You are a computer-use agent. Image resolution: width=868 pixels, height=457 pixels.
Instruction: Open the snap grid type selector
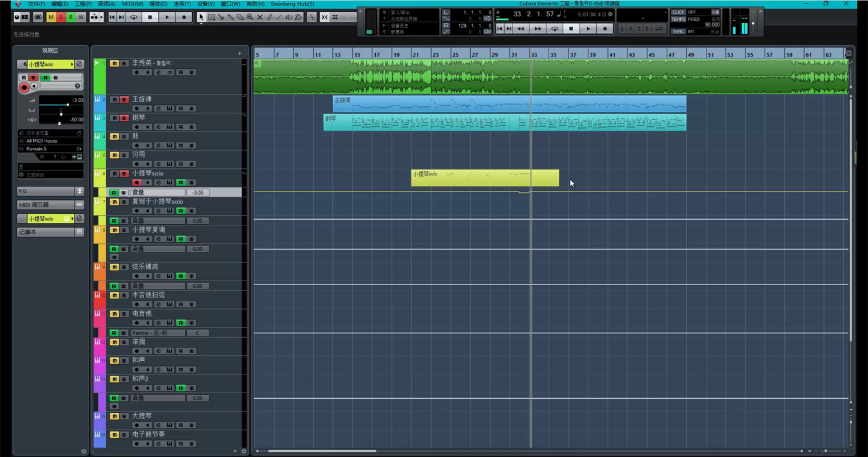point(335,17)
